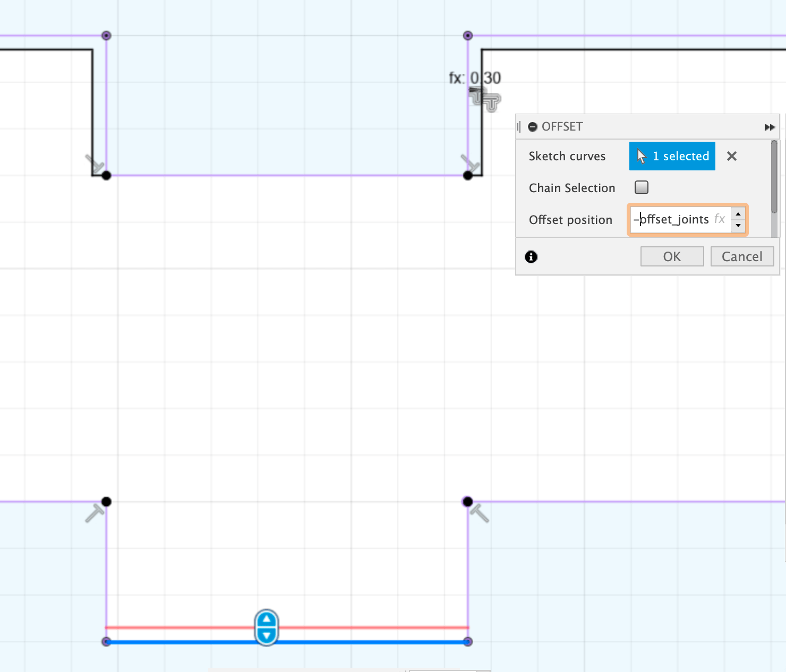Open the info icon in the Offset dialog
This screenshot has height=672, width=786.
coord(531,257)
